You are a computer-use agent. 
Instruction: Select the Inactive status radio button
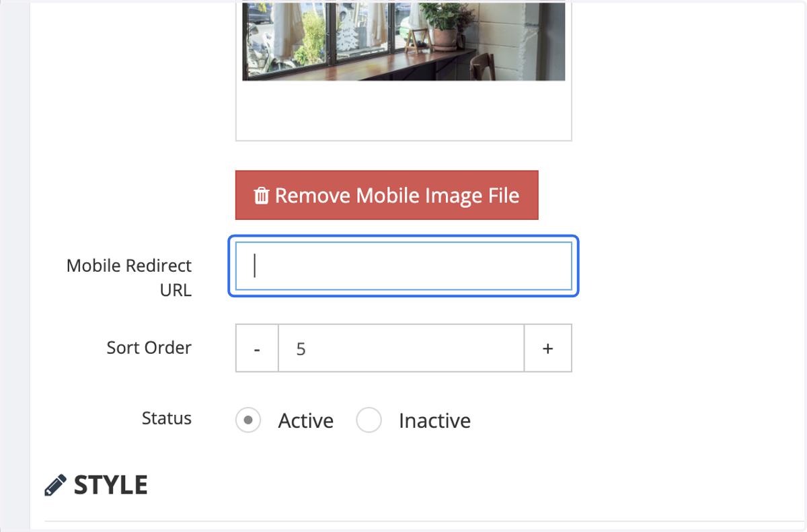pos(369,420)
